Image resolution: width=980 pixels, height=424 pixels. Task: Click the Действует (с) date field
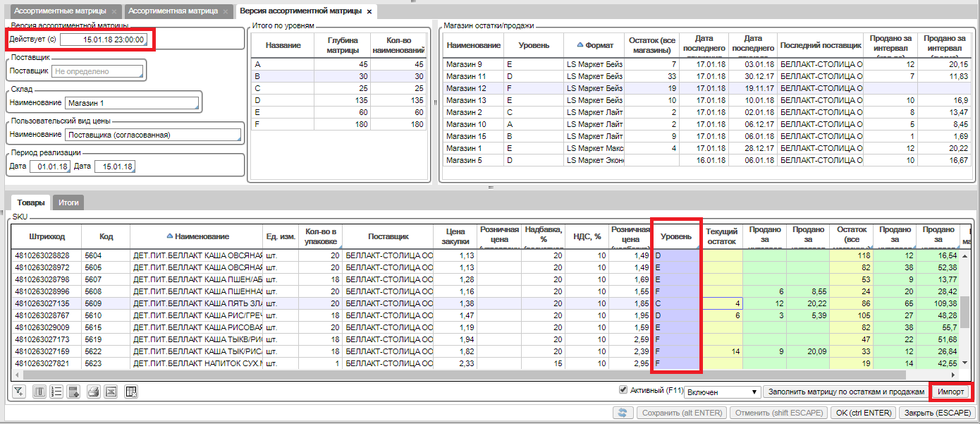click(104, 40)
